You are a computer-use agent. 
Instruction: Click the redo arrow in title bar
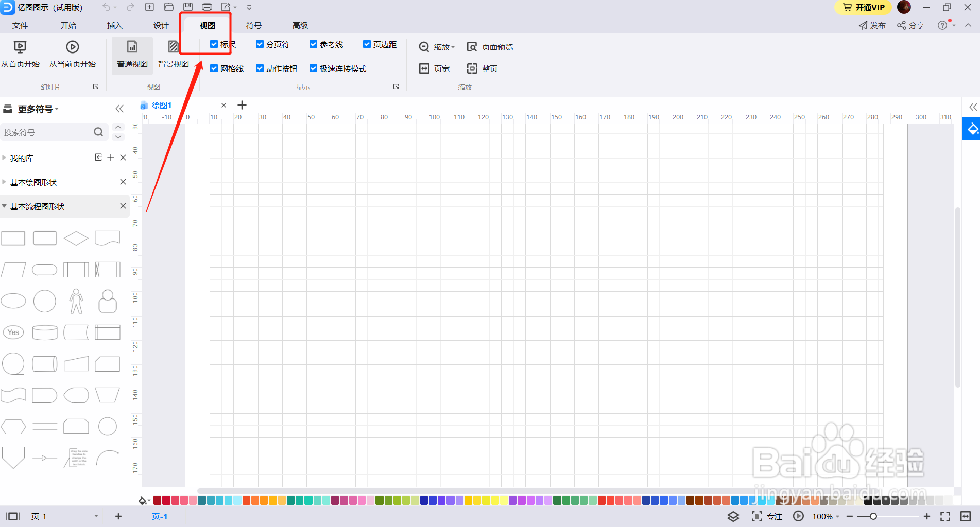130,7
